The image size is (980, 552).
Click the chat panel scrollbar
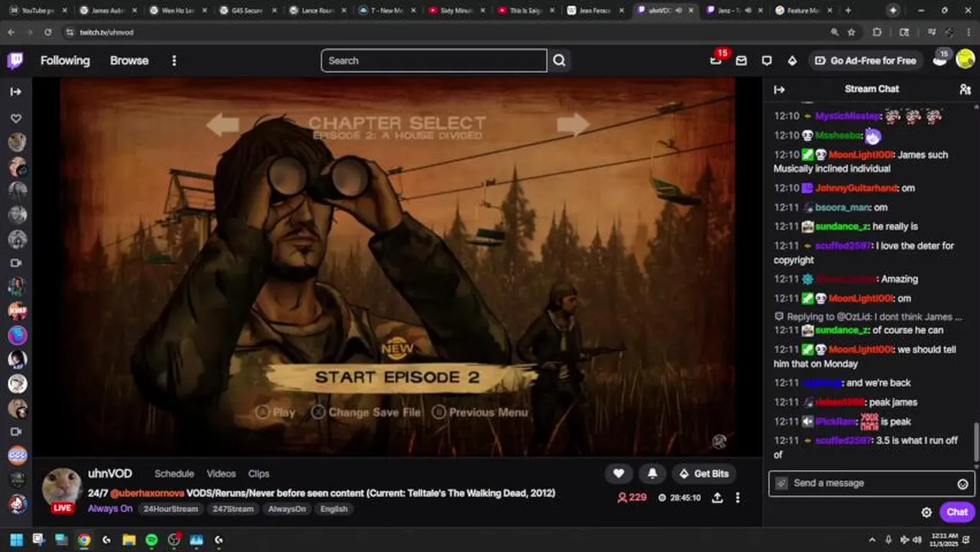tap(977, 441)
